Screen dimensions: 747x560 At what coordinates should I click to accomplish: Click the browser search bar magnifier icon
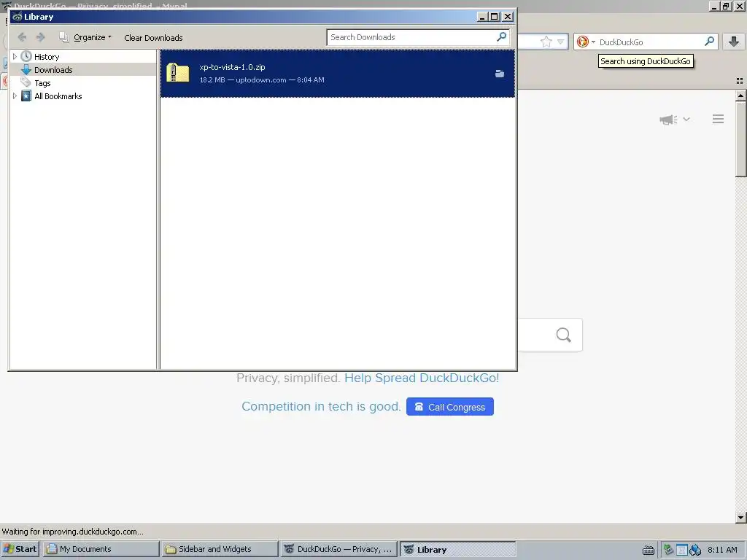709,42
